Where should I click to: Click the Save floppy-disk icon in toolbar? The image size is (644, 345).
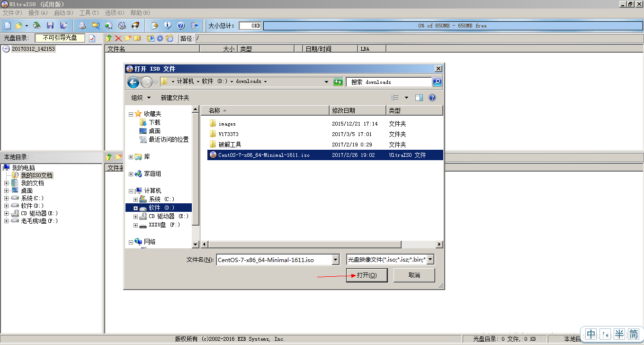(x=50, y=26)
